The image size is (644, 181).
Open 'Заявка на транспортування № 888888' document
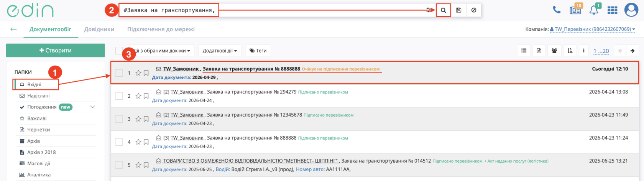tap(251, 138)
